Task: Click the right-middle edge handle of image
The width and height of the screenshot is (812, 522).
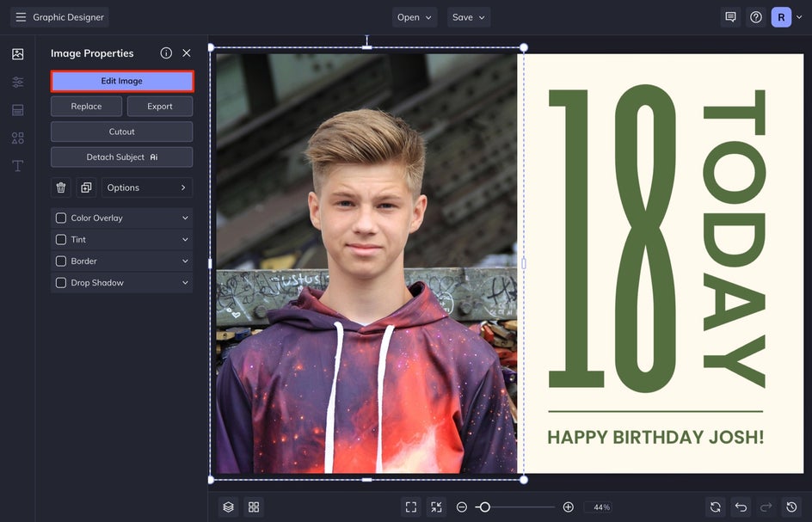Action: pyautogui.click(x=524, y=264)
